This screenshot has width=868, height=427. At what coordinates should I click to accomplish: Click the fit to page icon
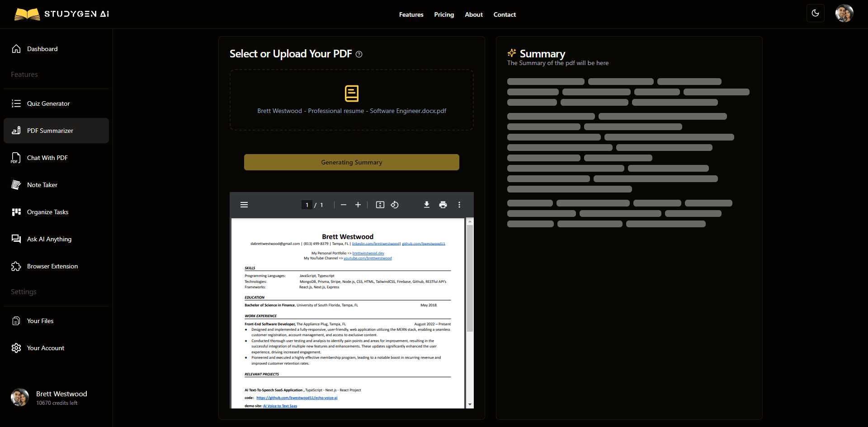[x=380, y=205]
